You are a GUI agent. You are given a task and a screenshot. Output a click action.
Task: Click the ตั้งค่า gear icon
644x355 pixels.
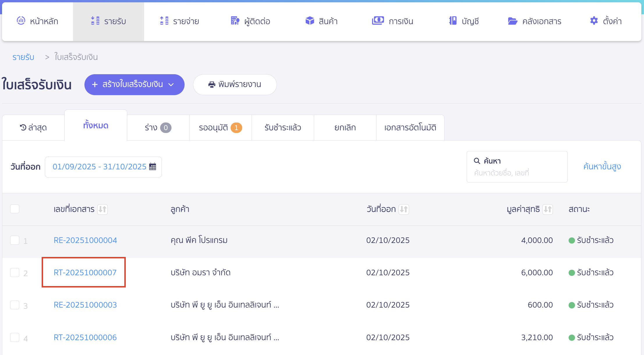(x=594, y=21)
